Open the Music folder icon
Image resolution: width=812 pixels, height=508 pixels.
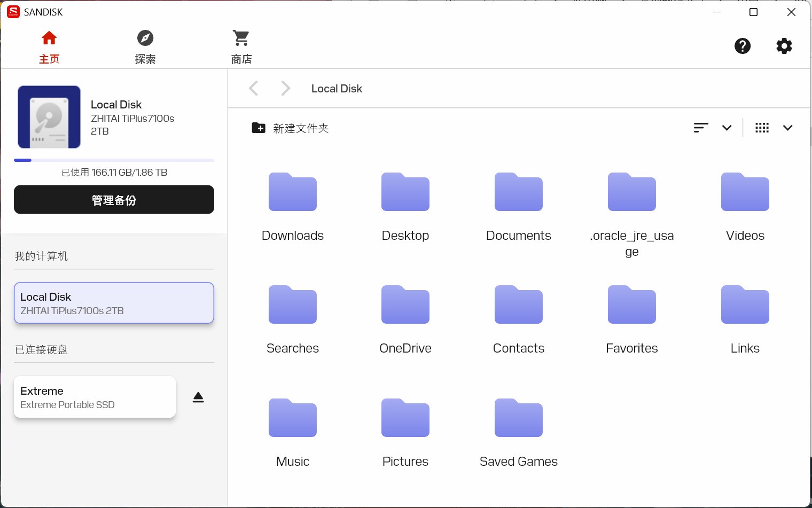293,418
